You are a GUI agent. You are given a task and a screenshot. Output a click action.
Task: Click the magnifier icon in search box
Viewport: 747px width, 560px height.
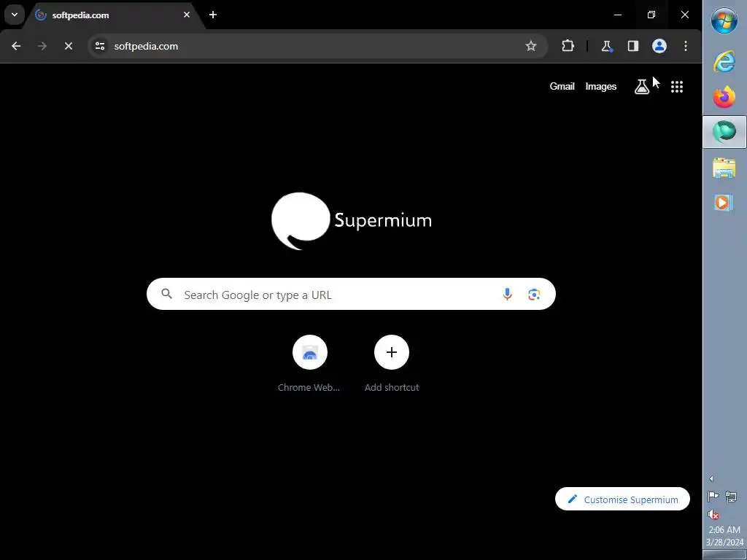point(167,294)
